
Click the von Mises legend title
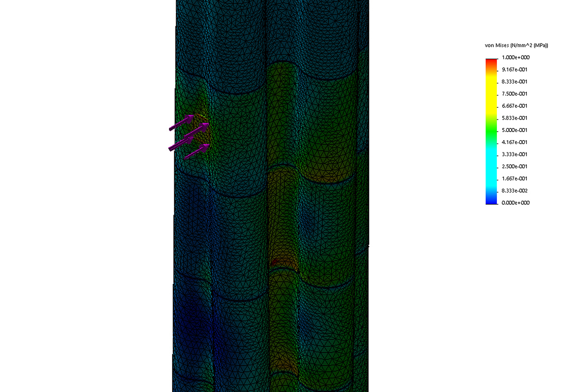click(516, 45)
